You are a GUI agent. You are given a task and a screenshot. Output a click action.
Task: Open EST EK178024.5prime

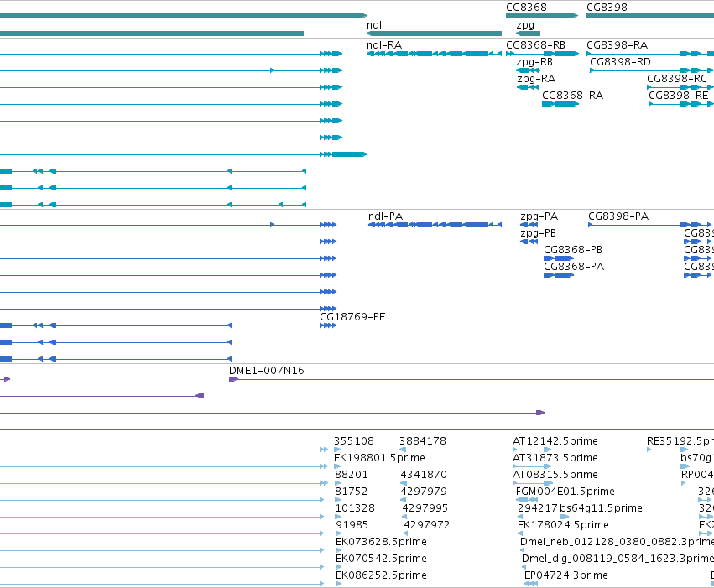[563, 525]
